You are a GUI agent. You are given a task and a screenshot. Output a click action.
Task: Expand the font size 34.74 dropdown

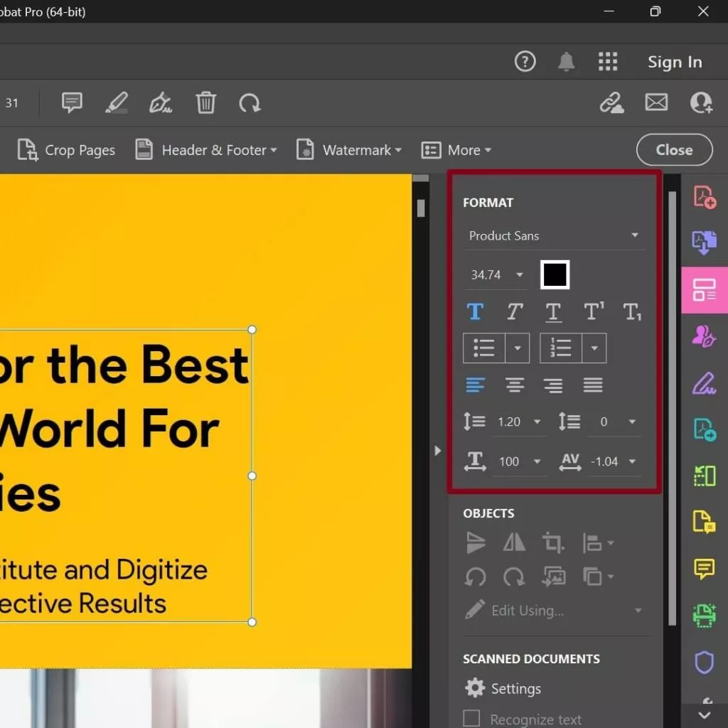520,275
